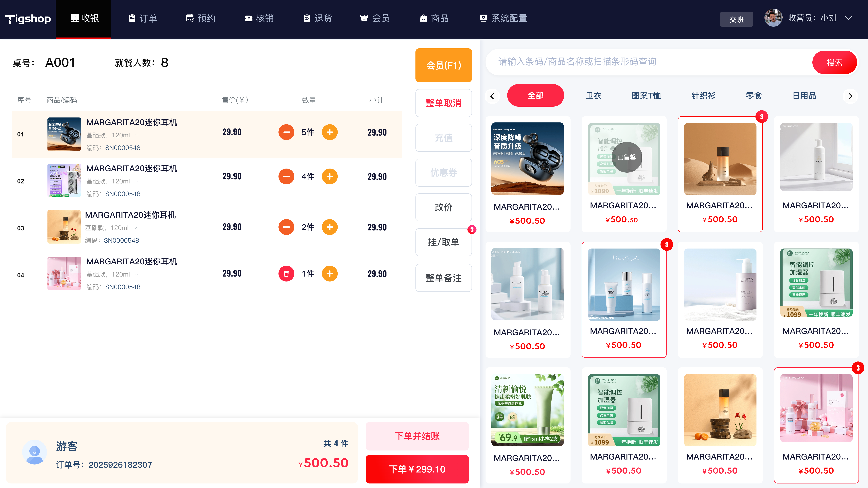This screenshot has height=488, width=868.
Task: Open 会员(F1) member button
Action: (x=443, y=65)
